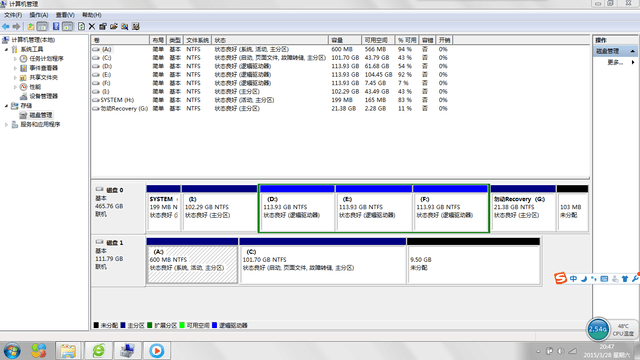Select the (D:) 113.93 GB partition block

(297, 208)
